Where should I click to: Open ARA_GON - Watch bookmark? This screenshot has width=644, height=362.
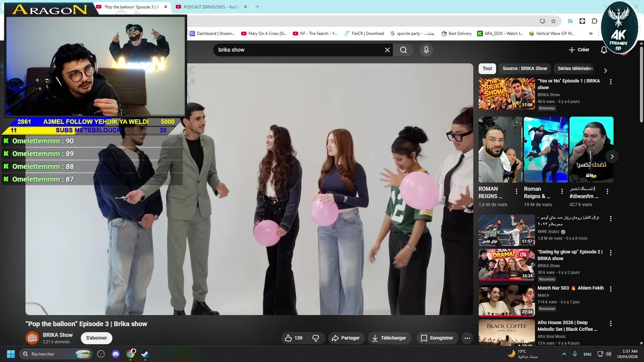(x=500, y=34)
